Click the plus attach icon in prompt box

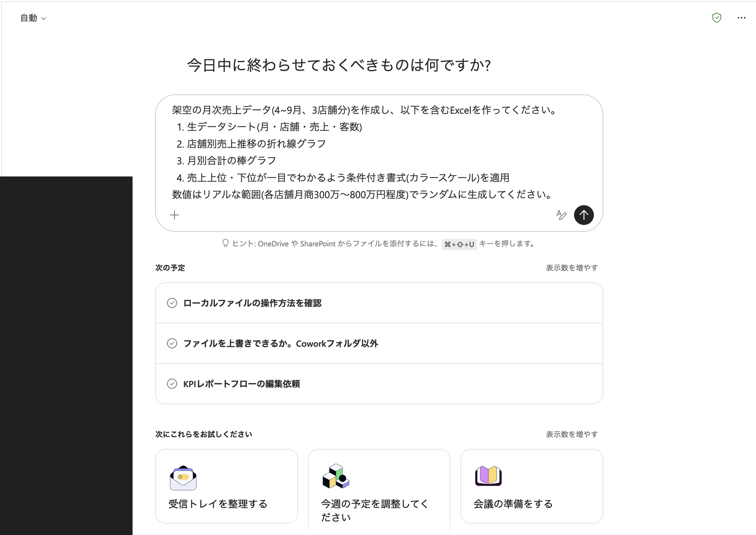tap(174, 215)
